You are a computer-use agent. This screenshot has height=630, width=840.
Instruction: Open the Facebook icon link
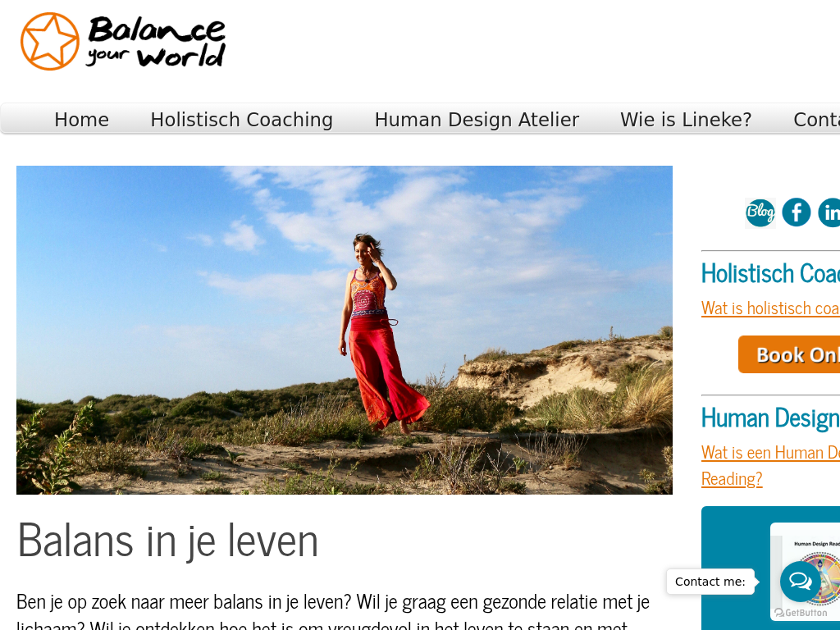click(x=796, y=212)
